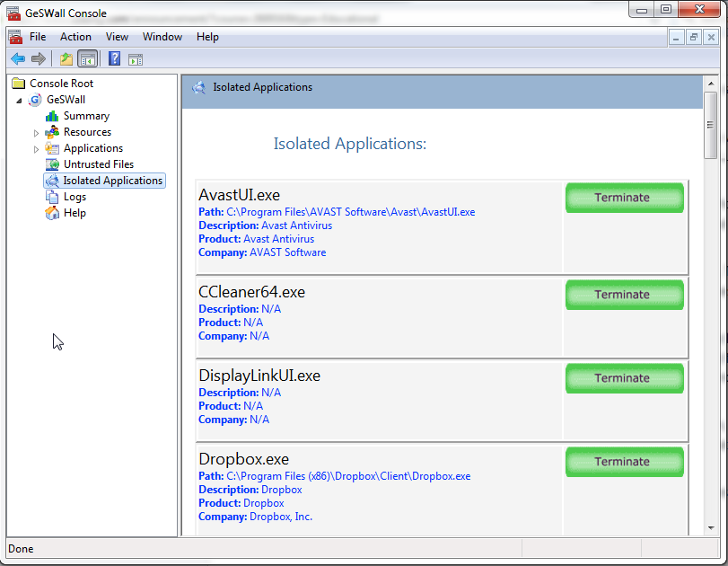Click the Forward arrow toolbar icon
The image size is (728, 566).
tap(39, 59)
